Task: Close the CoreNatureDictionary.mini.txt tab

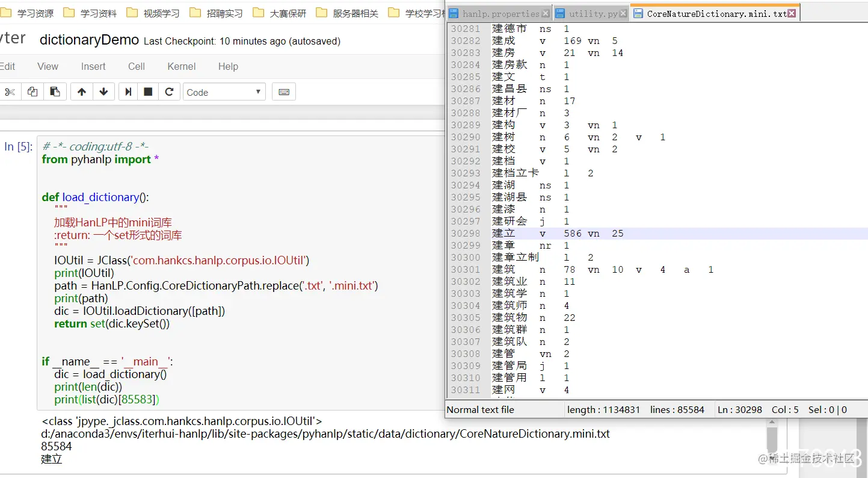Action: click(792, 13)
